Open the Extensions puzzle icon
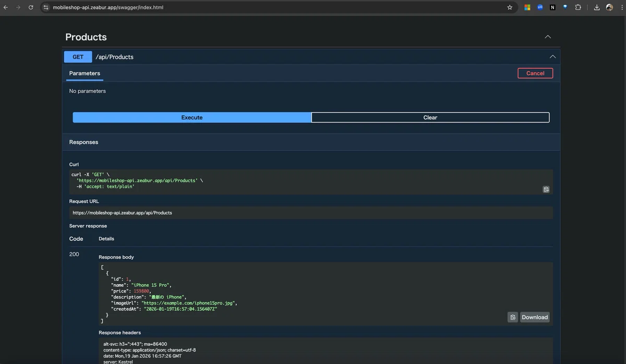The width and height of the screenshot is (626, 364). [578, 7]
